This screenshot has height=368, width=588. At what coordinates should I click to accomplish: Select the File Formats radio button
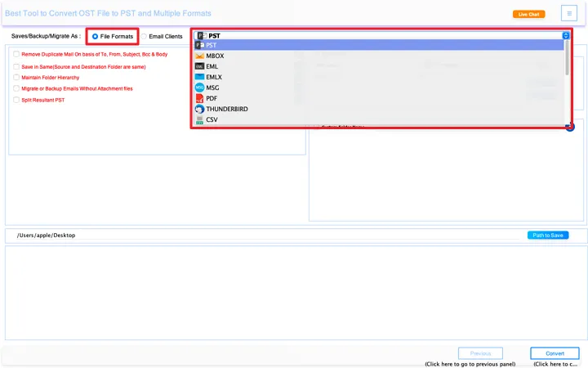coord(96,37)
